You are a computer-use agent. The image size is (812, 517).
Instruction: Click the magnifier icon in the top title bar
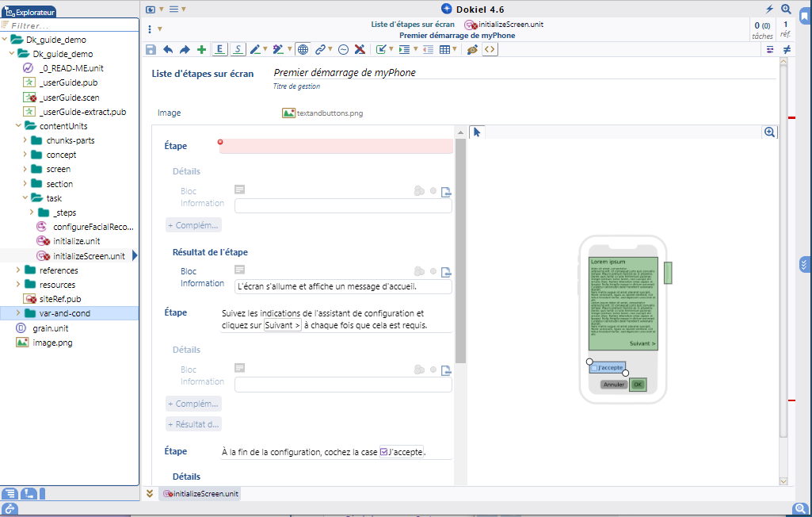click(786, 9)
